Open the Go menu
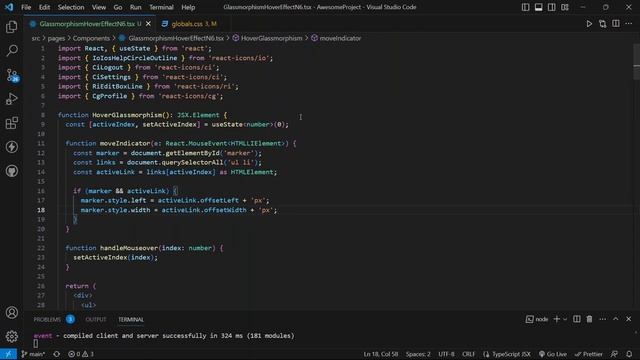The height and width of the screenshot is (360, 640). (x=118, y=7)
